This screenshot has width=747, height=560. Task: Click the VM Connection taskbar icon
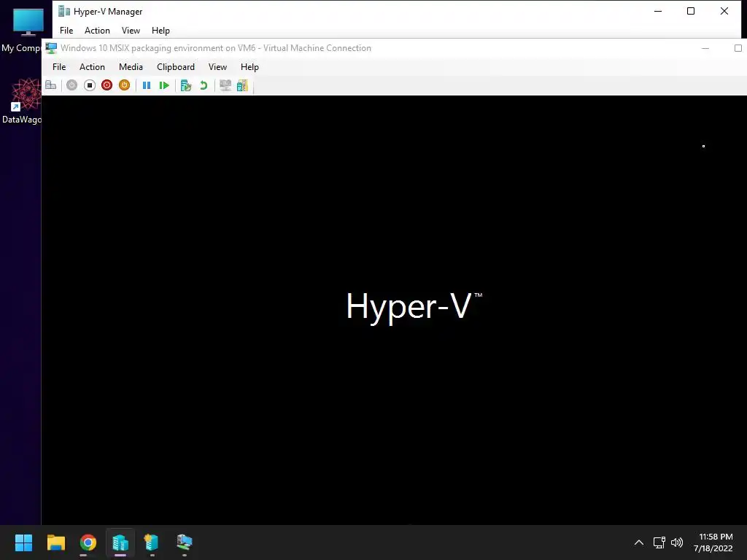tap(185, 542)
